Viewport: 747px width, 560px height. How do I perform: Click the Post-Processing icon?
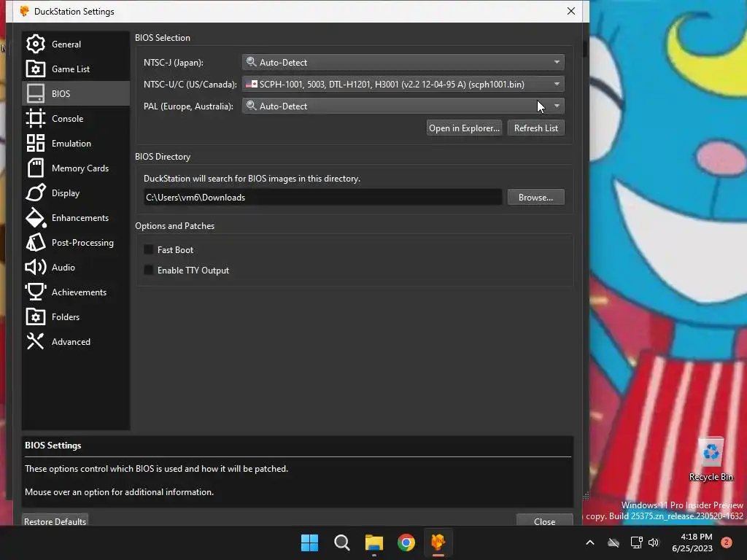click(35, 242)
